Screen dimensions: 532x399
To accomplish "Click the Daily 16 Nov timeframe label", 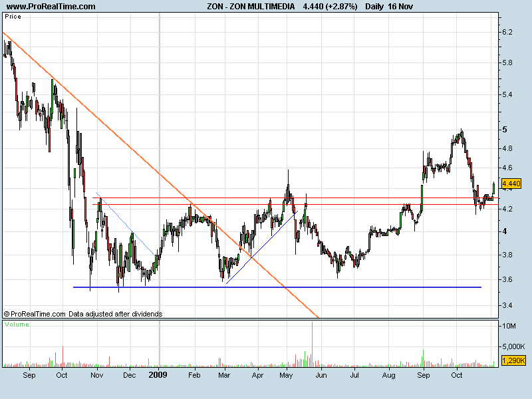I will coord(389,7).
